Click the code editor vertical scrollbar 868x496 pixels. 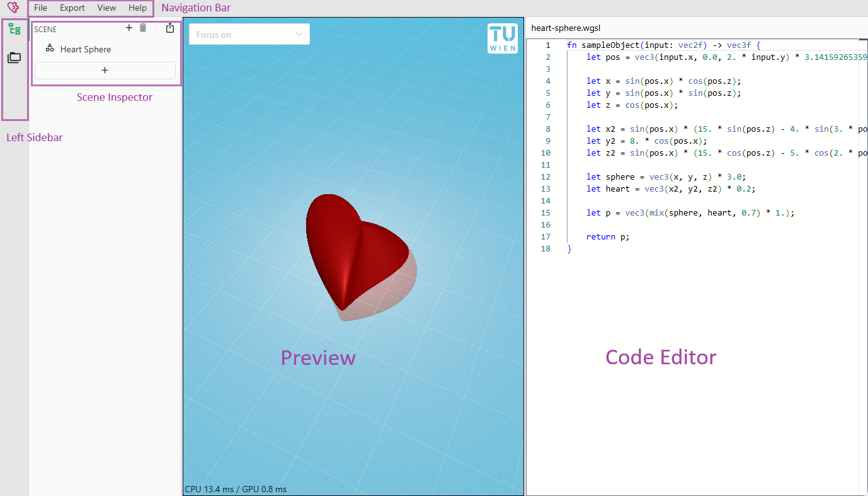(862, 267)
